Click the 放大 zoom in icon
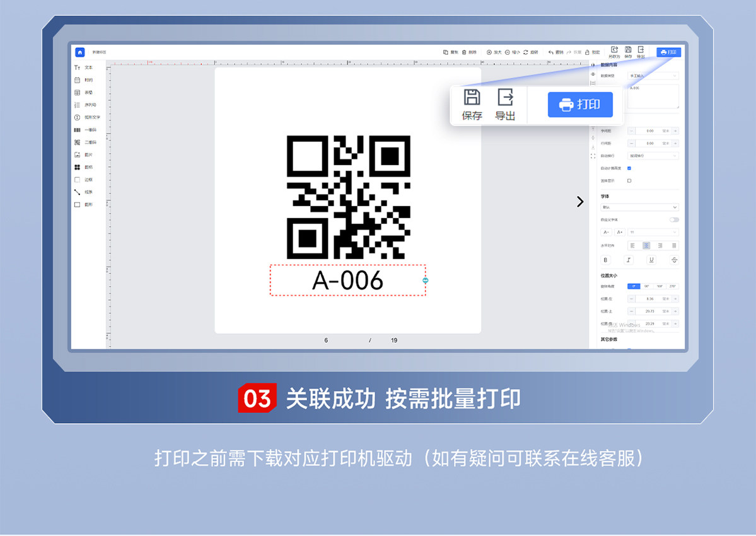756x536 pixels. coord(489,52)
